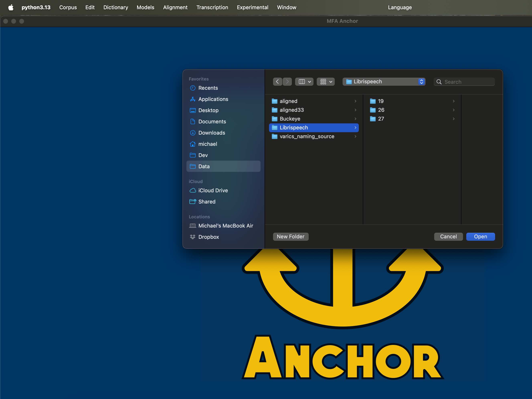This screenshot has height=399, width=532.
Task: Select the michael home folder
Action: coord(224,144)
